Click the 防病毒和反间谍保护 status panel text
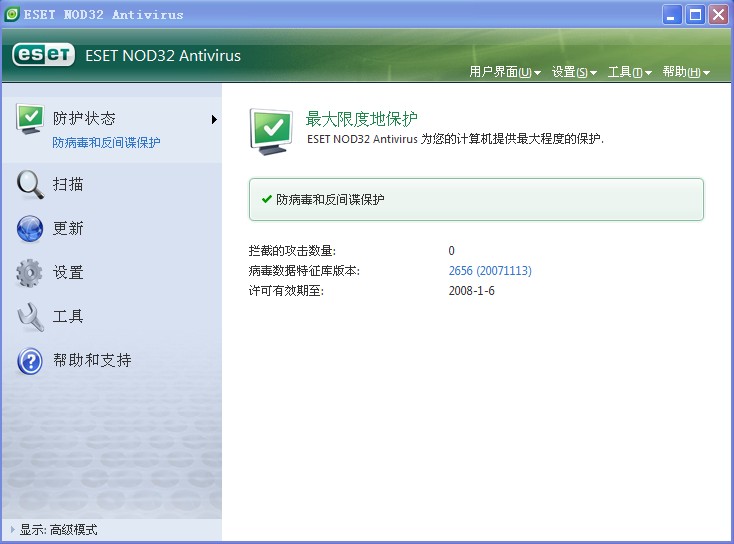This screenshot has width=734, height=544. coord(330,199)
